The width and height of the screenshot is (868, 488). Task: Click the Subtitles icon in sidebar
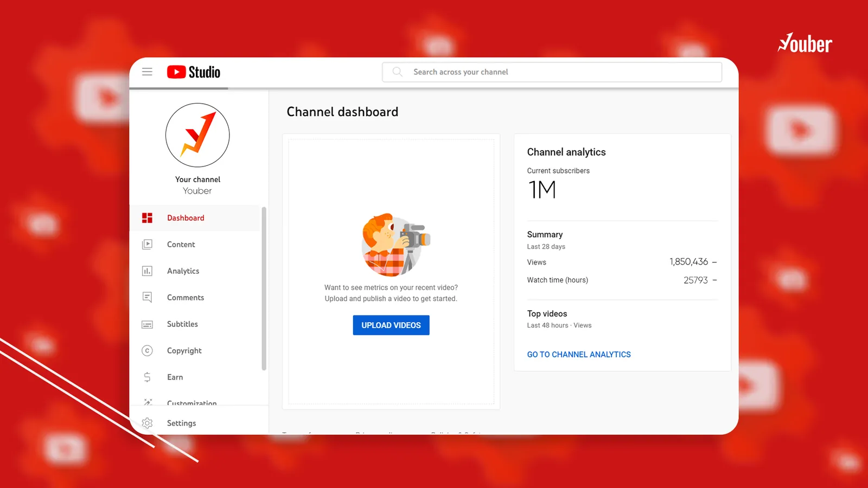(x=147, y=324)
